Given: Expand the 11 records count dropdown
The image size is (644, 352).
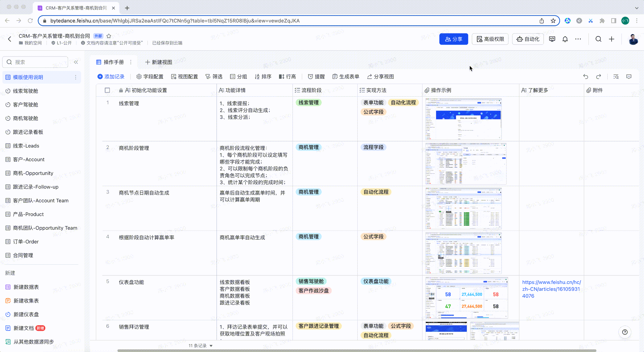Looking at the screenshot, I should click(x=211, y=346).
